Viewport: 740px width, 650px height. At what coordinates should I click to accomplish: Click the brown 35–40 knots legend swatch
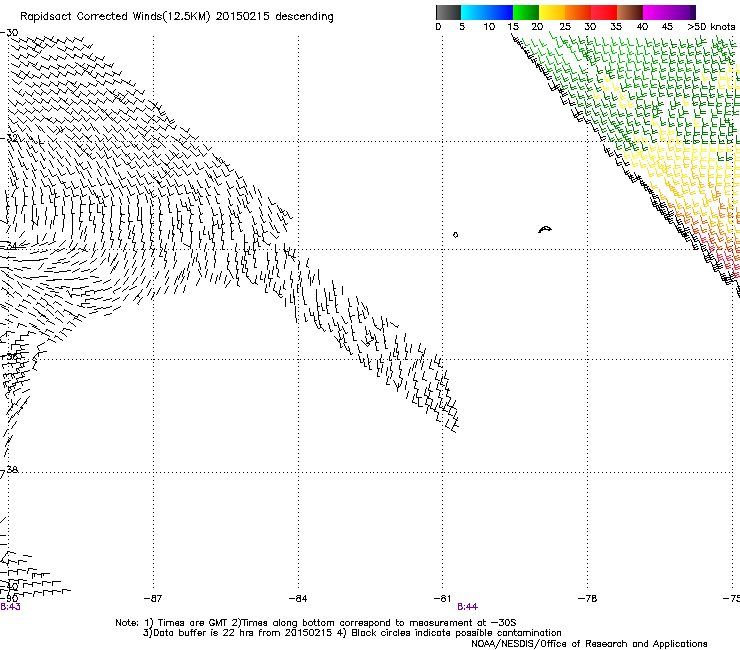coord(630,12)
